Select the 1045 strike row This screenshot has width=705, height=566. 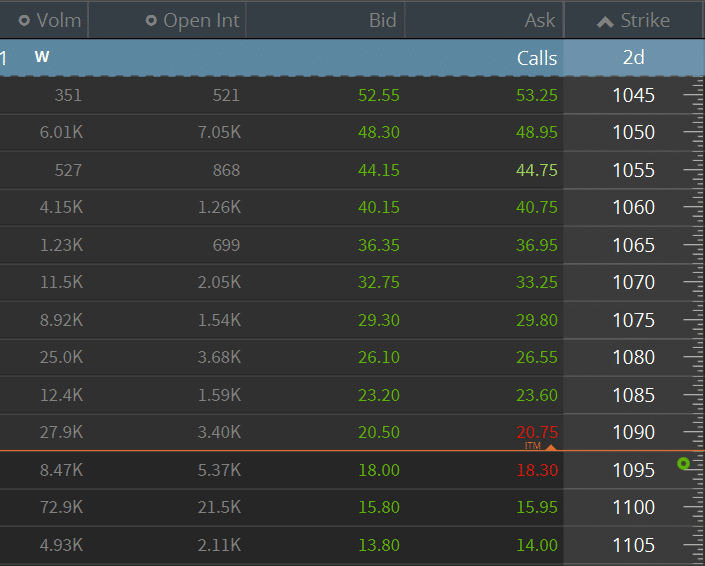(633, 95)
